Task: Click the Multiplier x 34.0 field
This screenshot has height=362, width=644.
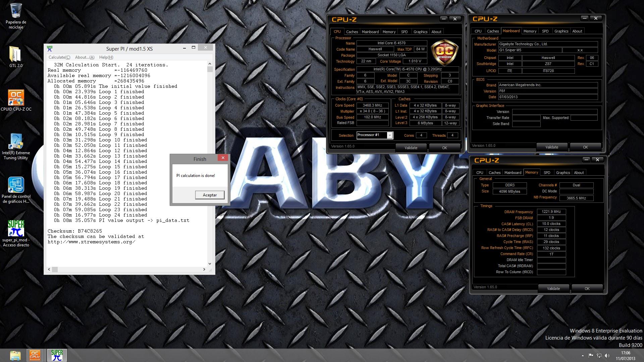Action: click(x=372, y=111)
